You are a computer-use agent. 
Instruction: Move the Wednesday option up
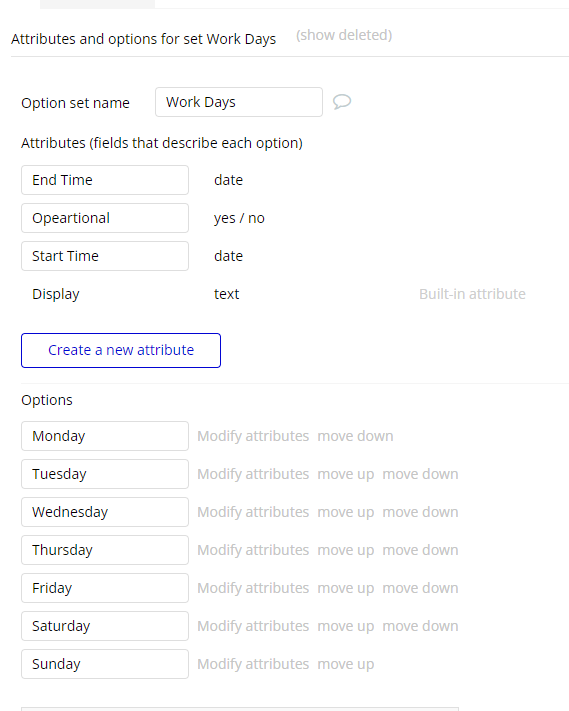(x=346, y=512)
